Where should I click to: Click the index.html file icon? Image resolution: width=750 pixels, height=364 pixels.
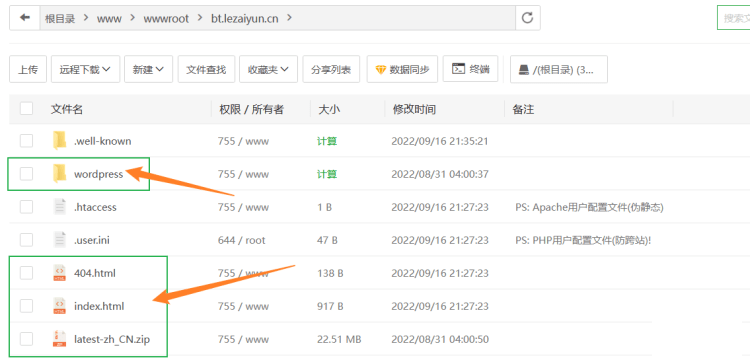click(x=59, y=306)
